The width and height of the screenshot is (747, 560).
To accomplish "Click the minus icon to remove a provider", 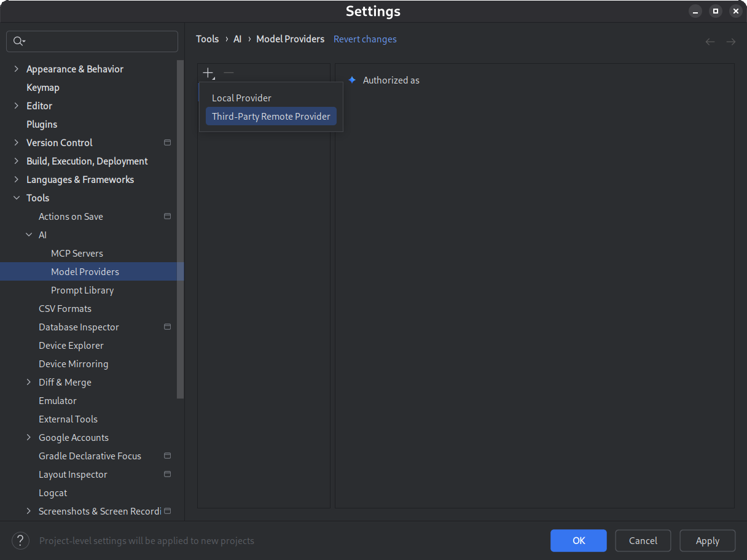I will pyautogui.click(x=228, y=72).
